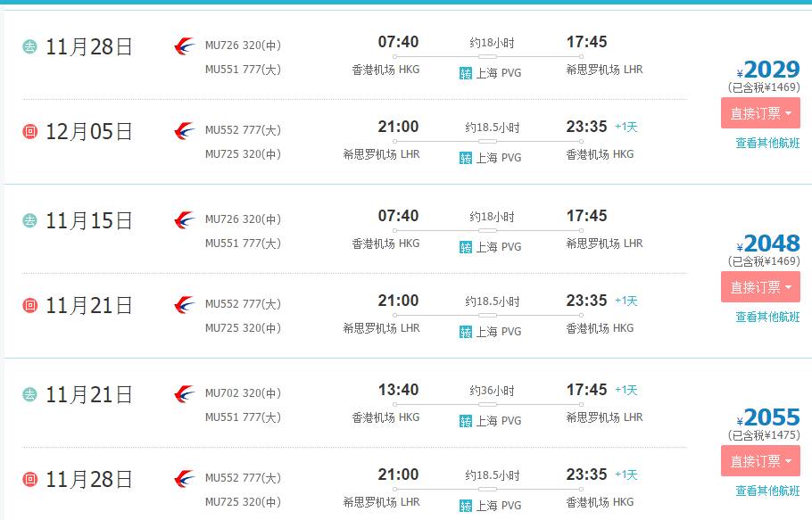Click the outbound 去 icon for 11月15日

pyautogui.click(x=29, y=220)
